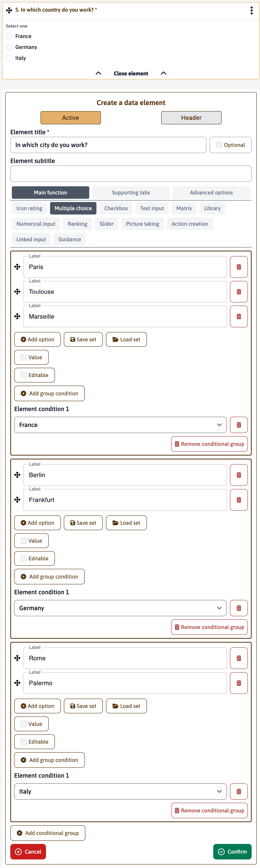Add a new conditional group
The width and height of the screenshot is (260, 868).
point(48,833)
